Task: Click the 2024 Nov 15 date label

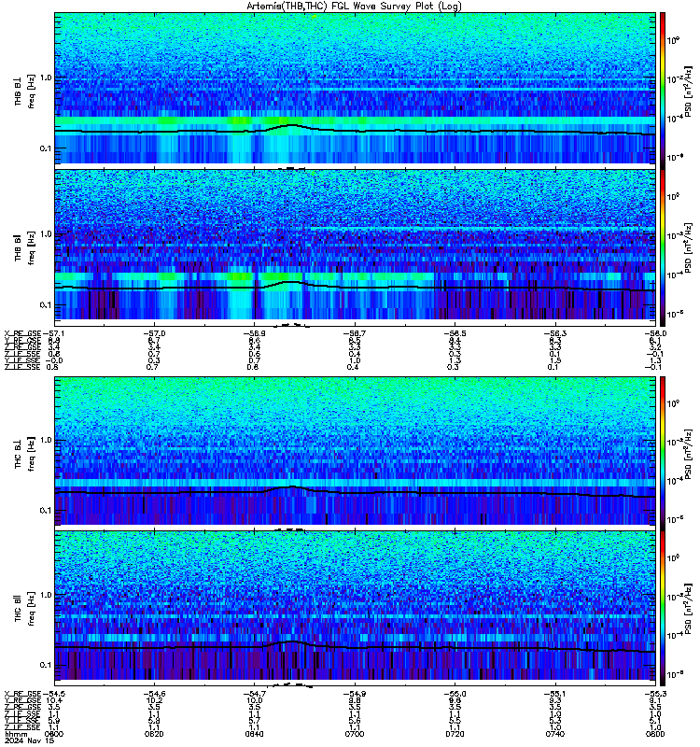Action: [29, 740]
